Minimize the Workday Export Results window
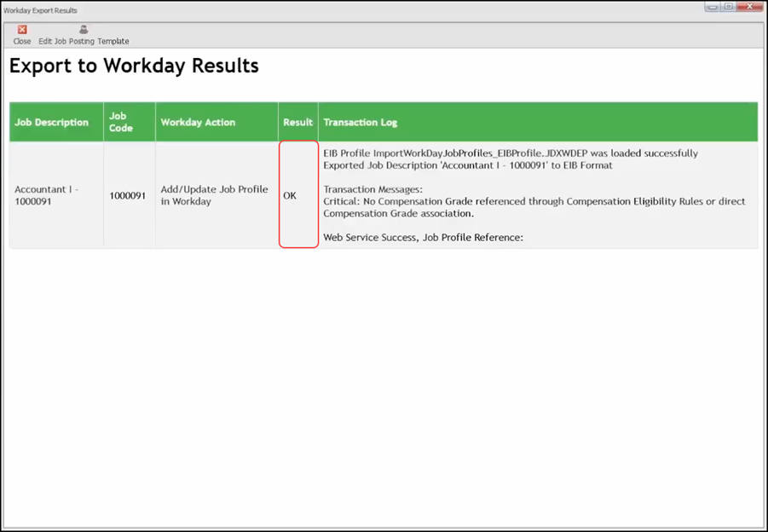The width and height of the screenshot is (768, 532). (x=713, y=7)
